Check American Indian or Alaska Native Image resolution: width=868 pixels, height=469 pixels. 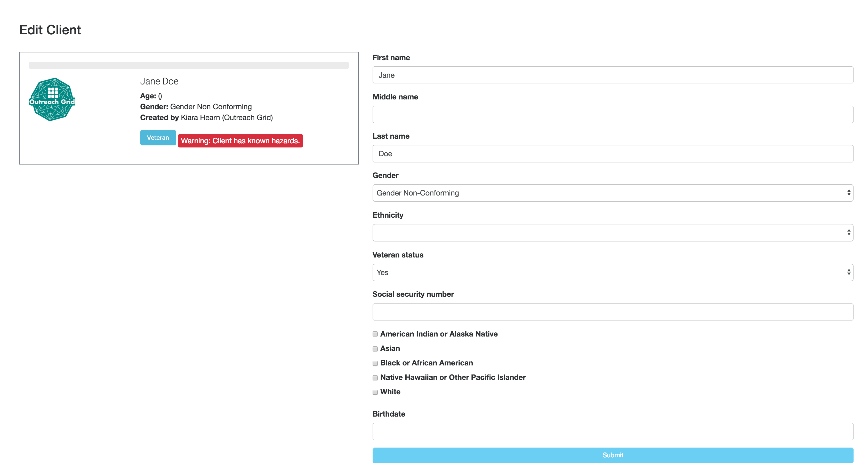[375, 334]
